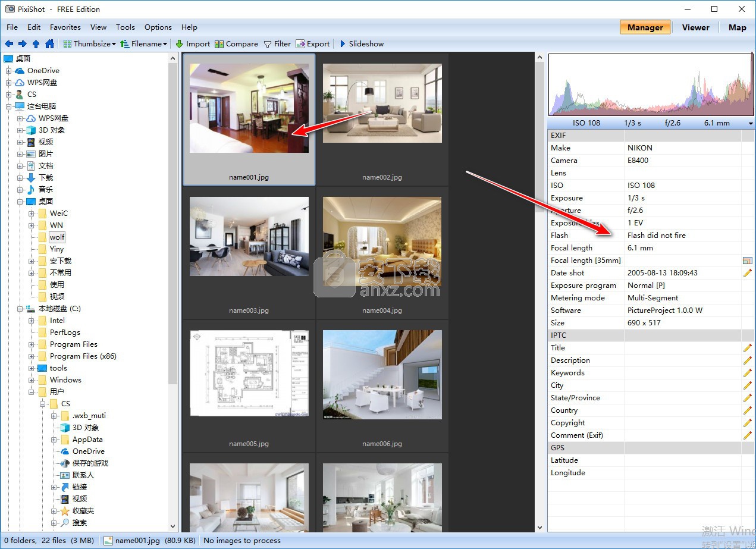756x549 pixels.
Task: Click the icon in the Focal length [35mm] row
Action: pyautogui.click(x=748, y=261)
